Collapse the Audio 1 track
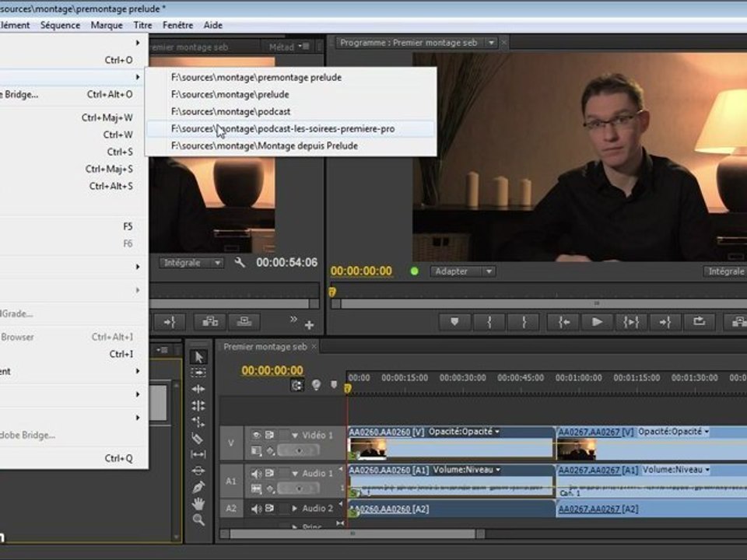The width and height of the screenshot is (747, 560). (295, 474)
